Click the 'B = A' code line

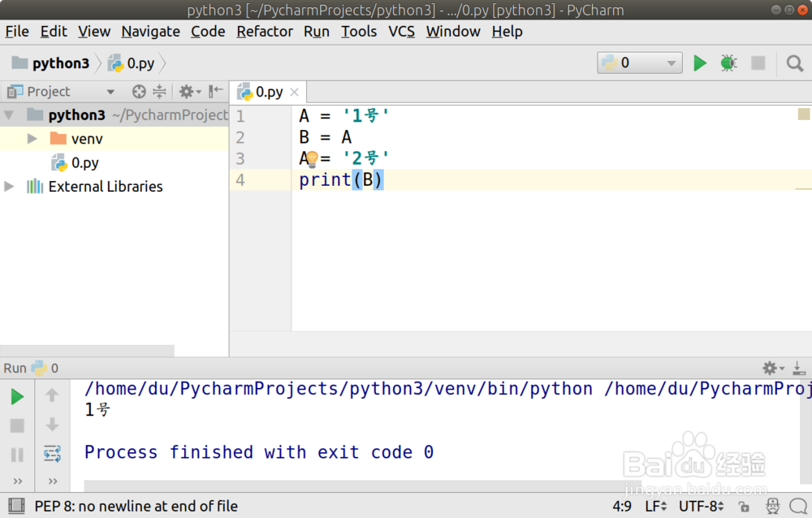pyautogui.click(x=326, y=137)
